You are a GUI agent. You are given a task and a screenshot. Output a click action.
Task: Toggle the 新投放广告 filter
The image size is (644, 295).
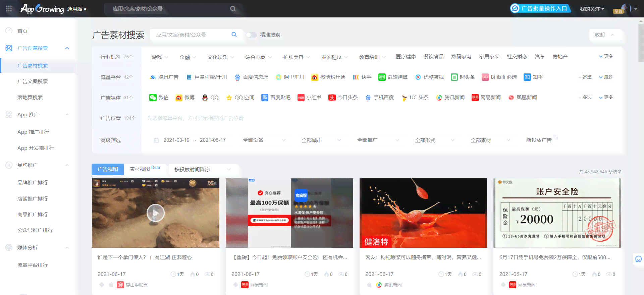tap(539, 140)
